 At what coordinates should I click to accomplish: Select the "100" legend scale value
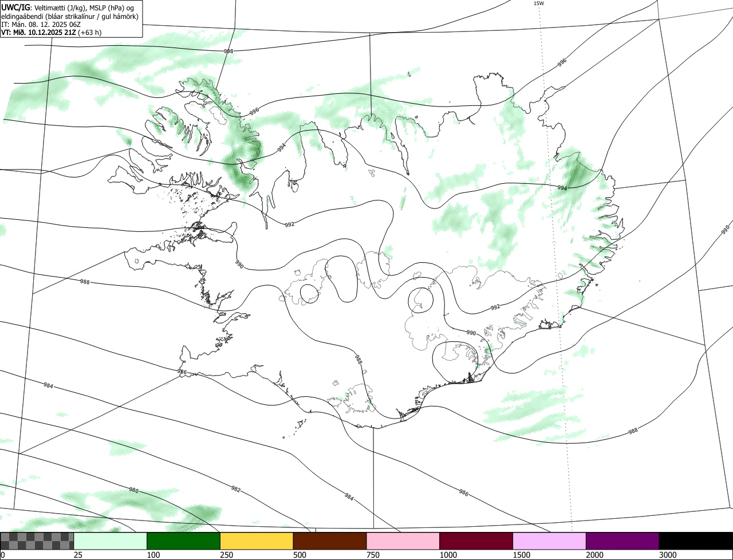(153, 555)
